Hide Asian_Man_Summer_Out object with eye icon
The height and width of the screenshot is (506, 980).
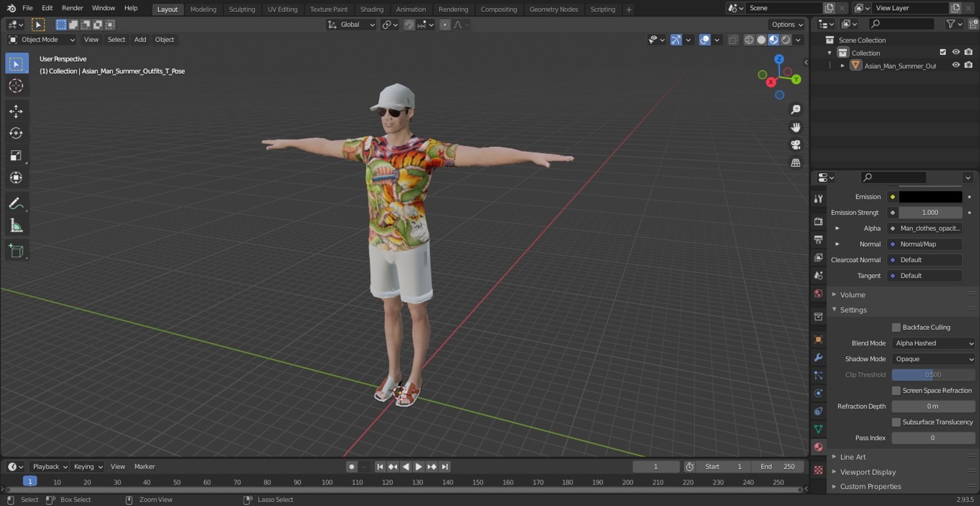955,65
